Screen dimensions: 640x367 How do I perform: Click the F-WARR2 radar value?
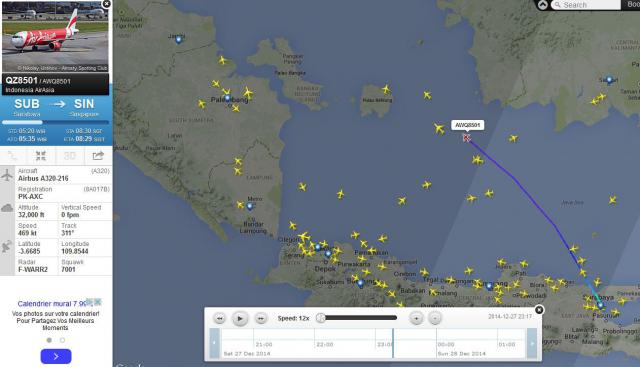pyautogui.click(x=33, y=269)
